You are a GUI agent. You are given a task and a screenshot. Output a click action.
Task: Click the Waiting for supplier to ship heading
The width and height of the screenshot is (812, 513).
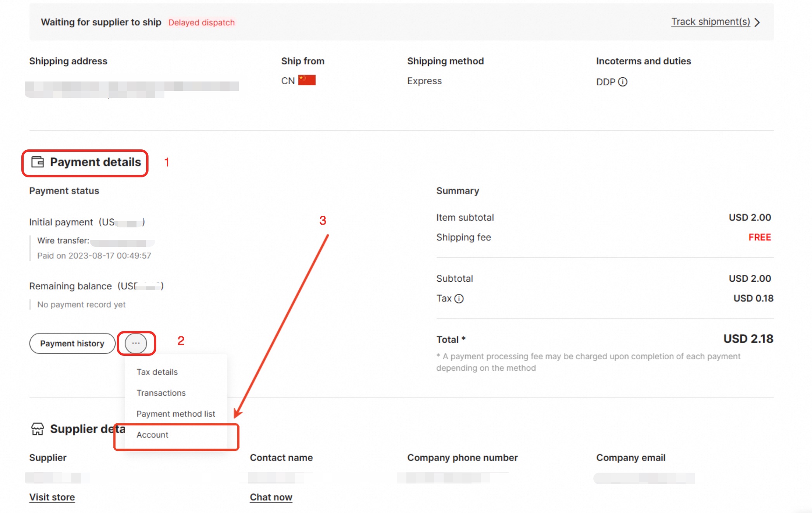[x=101, y=22]
